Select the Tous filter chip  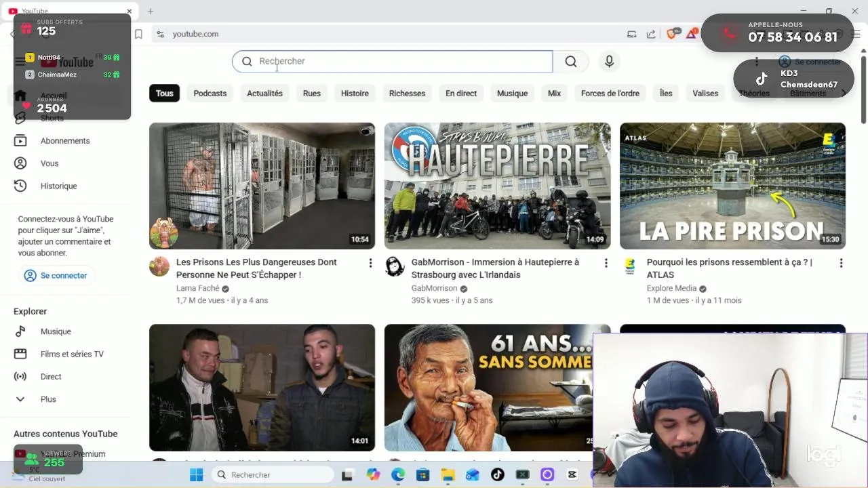click(x=165, y=94)
